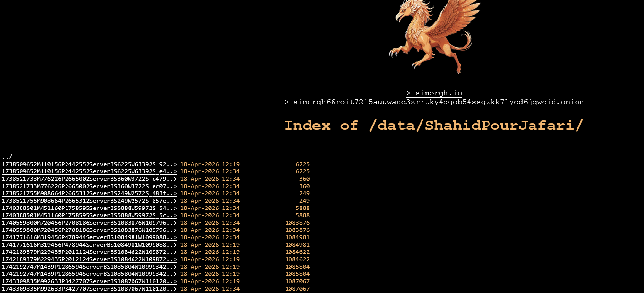This screenshot has width=644, height=293.
Task: Open 1741771616 file dated 12:34
Action: [x=89, y=238]
